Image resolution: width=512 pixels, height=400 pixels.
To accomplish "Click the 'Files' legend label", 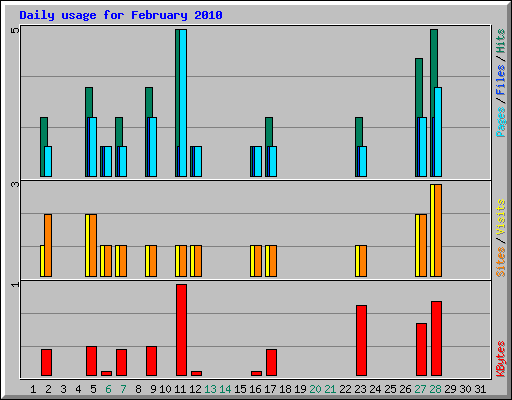I will pos(500,80).
